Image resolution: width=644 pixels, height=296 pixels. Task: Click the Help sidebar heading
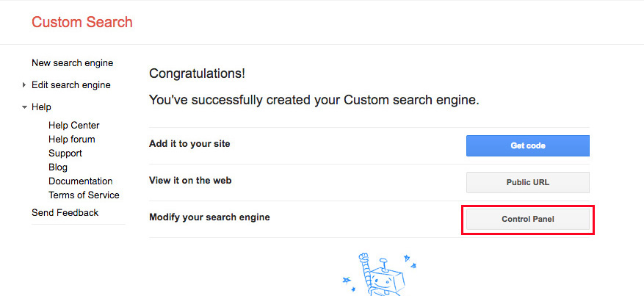point(41,107)
